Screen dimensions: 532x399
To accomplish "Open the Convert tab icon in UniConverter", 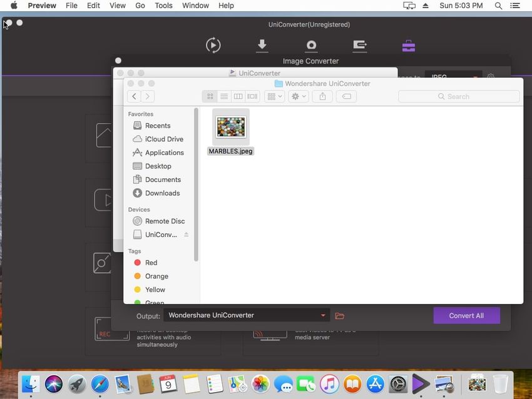I will 213,45.
